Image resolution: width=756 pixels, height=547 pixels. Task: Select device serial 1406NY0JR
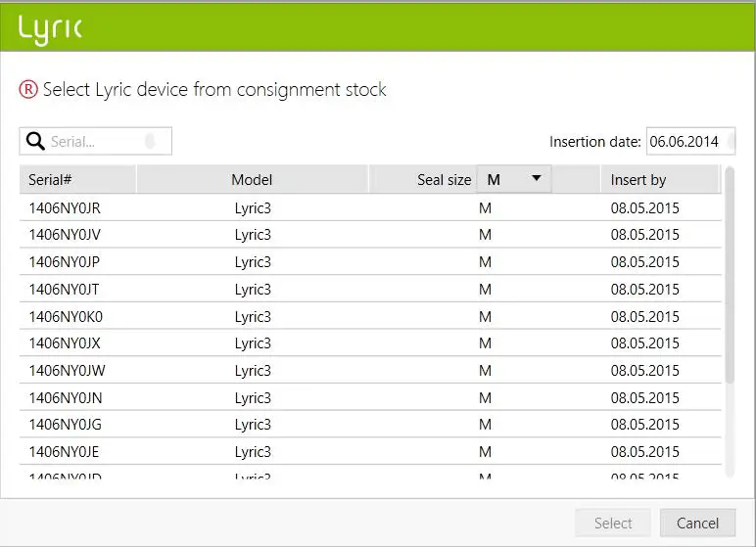coord(65,208)
